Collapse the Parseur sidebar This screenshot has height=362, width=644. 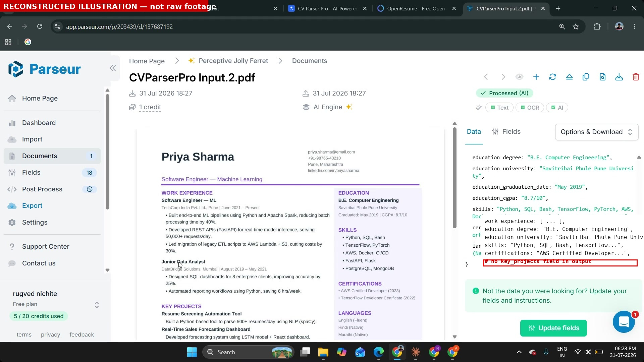(113, 68)
